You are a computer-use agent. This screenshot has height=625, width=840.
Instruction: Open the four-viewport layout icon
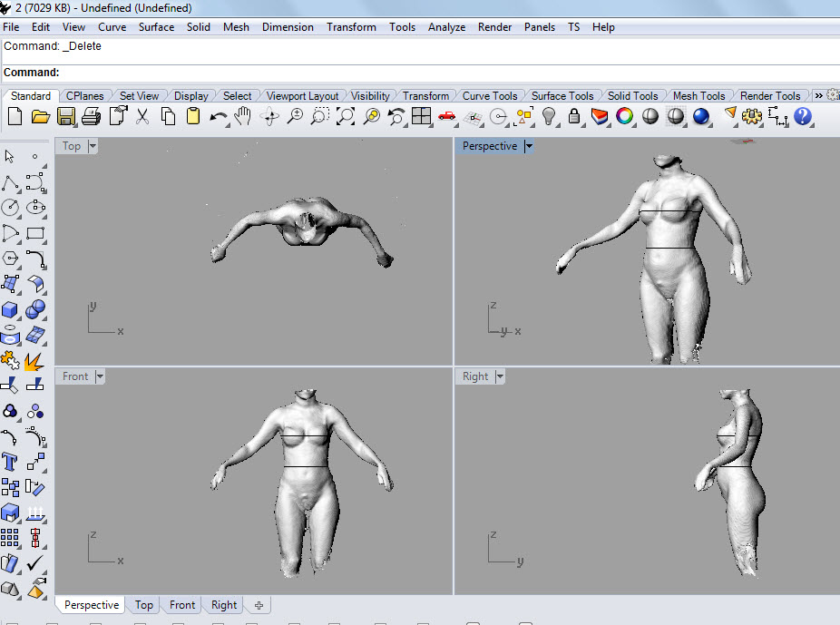pos(421,116)
